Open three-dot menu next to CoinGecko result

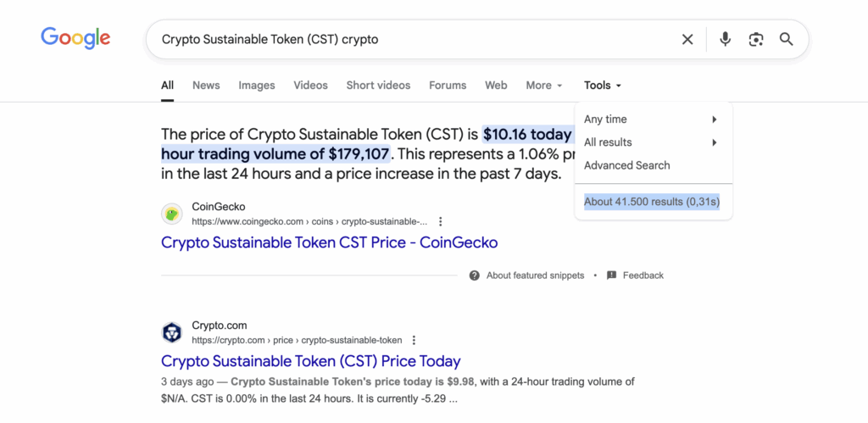[441, 221]
